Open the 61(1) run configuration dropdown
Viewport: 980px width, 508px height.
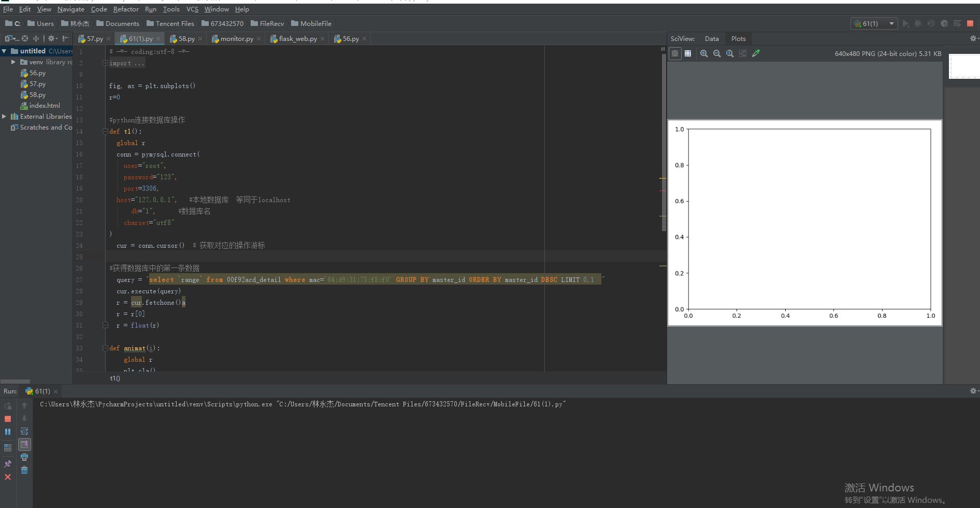(874, 23)
